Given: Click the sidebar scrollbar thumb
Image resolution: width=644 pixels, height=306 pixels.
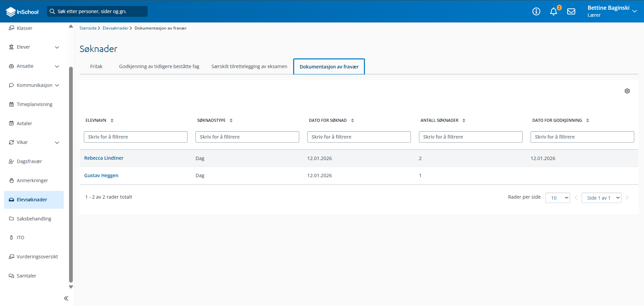Looking at the screenshot, I should [x=71, y=174].
